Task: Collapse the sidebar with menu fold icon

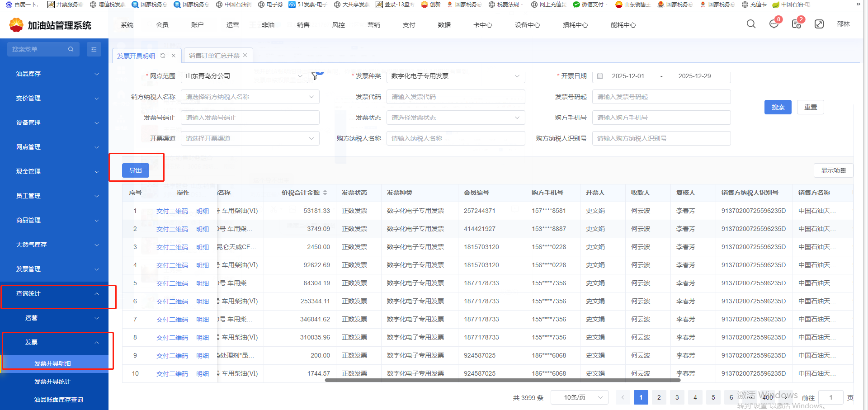Action: click(x=94, y=49)
